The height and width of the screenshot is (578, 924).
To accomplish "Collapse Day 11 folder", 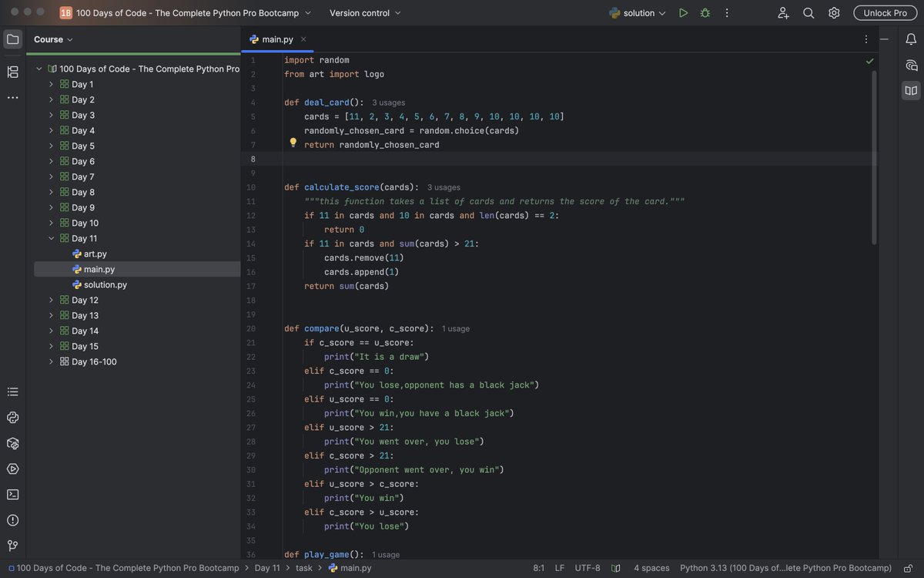I will pos(51,238).
